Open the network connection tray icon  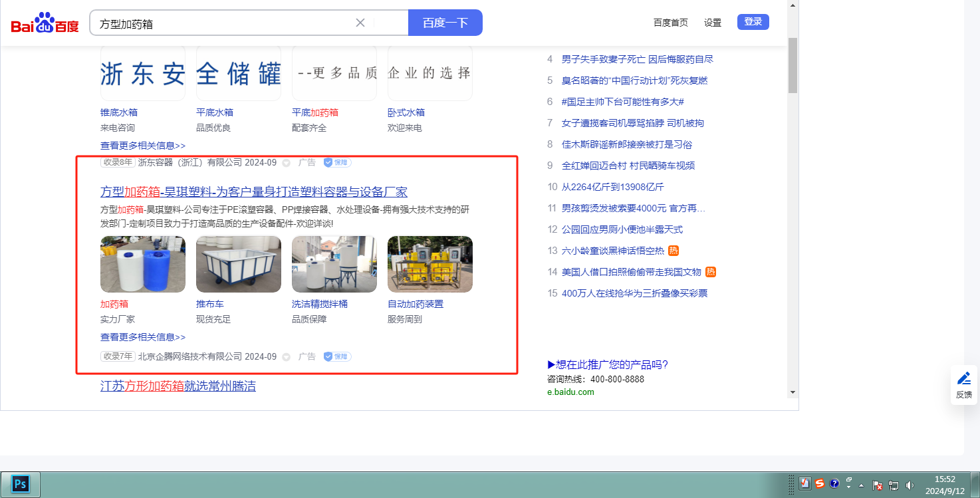[894, 485]
